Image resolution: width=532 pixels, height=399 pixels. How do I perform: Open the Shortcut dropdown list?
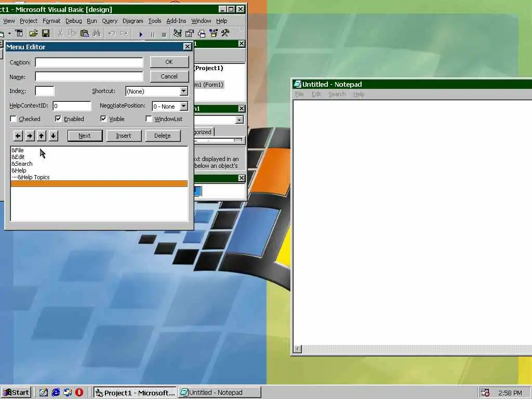point(183,91)
